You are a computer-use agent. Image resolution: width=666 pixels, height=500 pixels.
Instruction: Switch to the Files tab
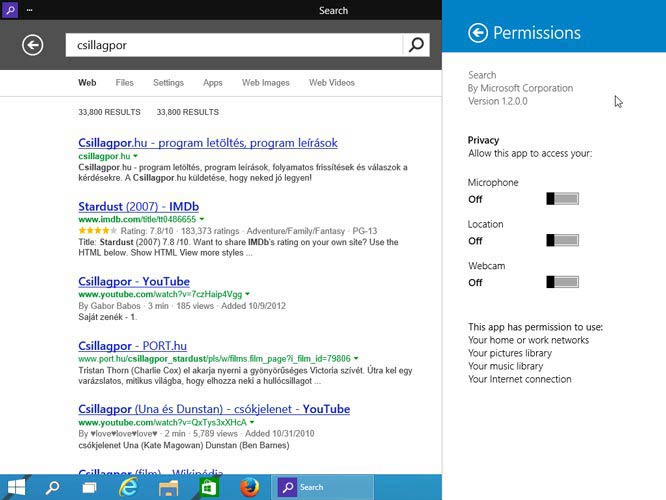coord(124,83)
